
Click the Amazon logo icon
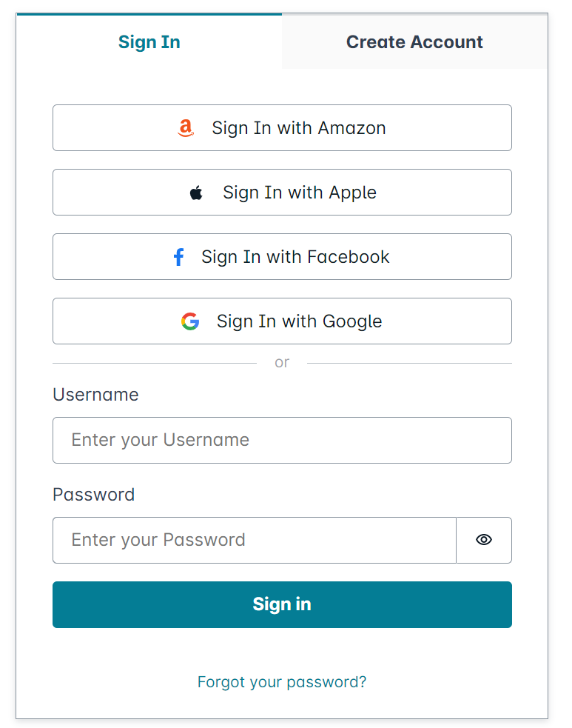pos(186,129)
